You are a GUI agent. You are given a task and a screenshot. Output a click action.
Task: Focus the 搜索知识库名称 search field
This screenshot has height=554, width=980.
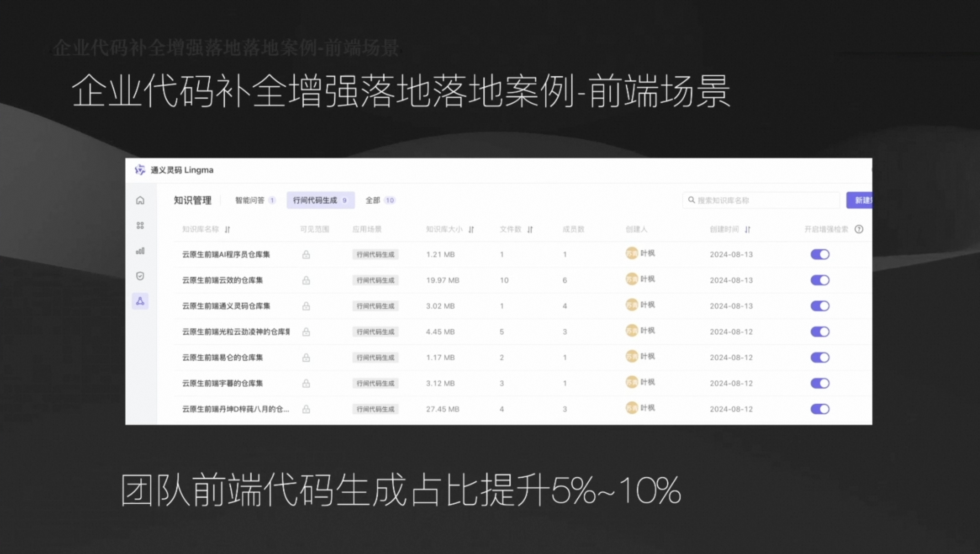(x=761, y=200)
